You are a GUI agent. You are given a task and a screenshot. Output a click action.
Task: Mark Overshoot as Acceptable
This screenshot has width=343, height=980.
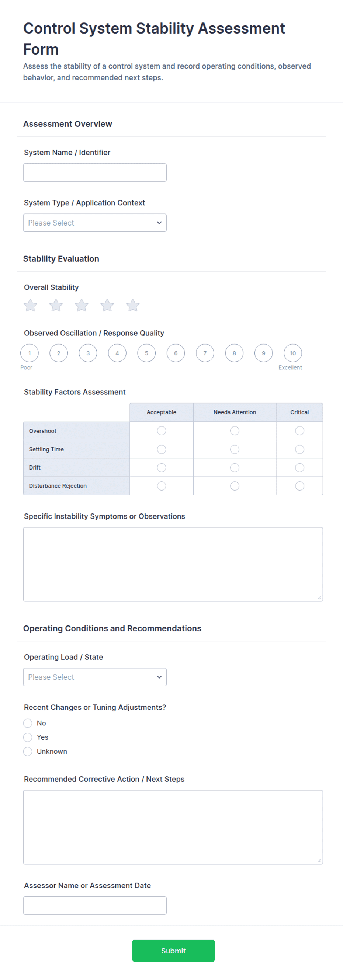[162, 430]
